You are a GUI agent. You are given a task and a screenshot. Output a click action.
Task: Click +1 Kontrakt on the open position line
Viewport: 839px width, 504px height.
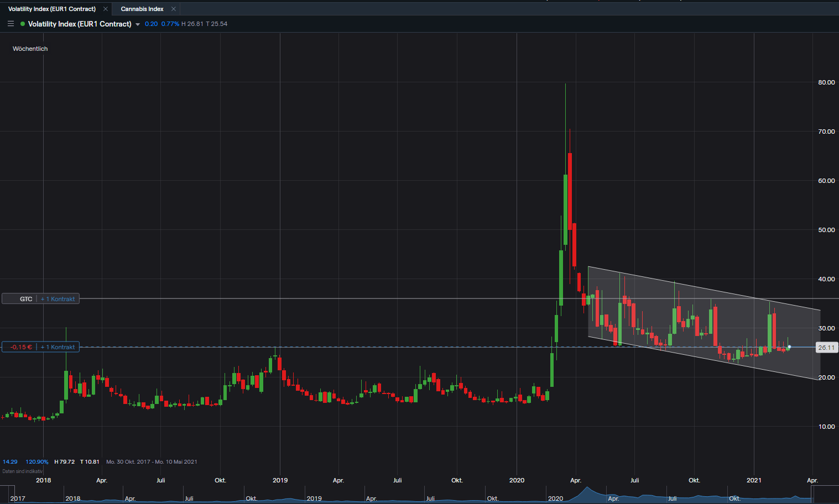point(58,347)
